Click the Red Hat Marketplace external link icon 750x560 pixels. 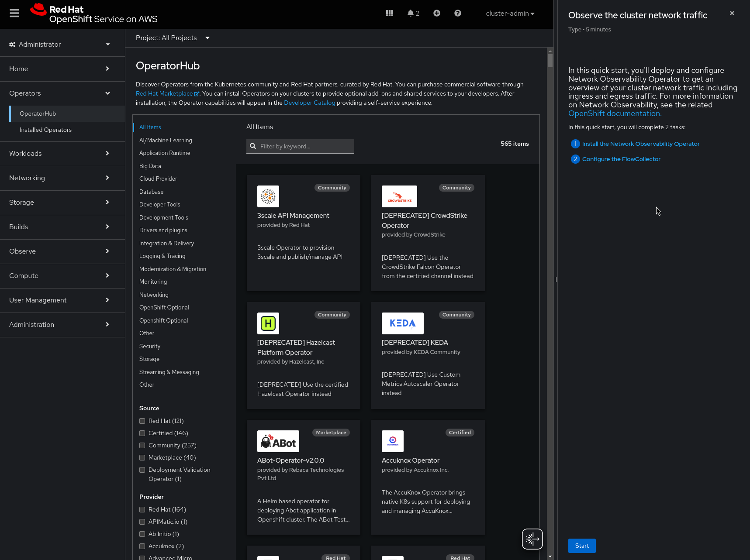(197, 94)
